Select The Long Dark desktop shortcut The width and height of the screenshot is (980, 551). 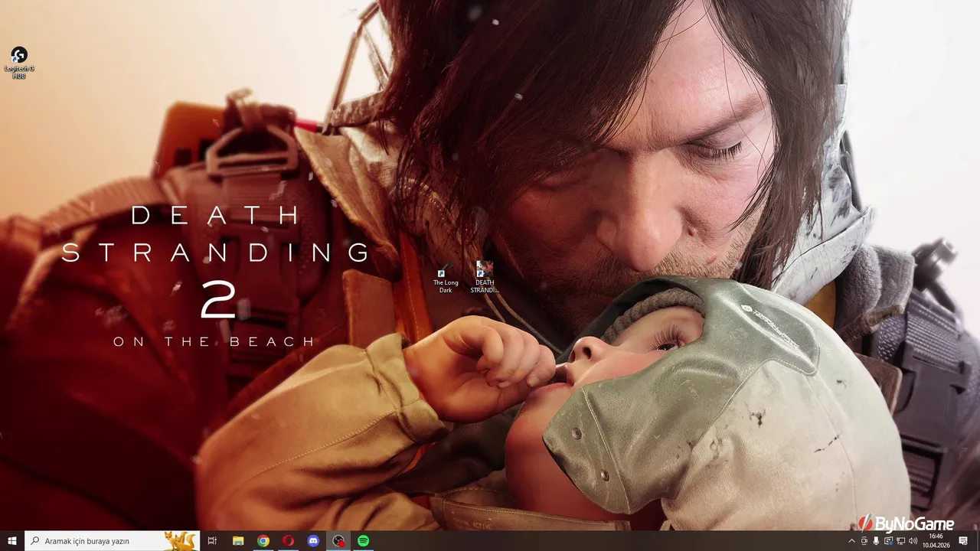coord(446,279)
